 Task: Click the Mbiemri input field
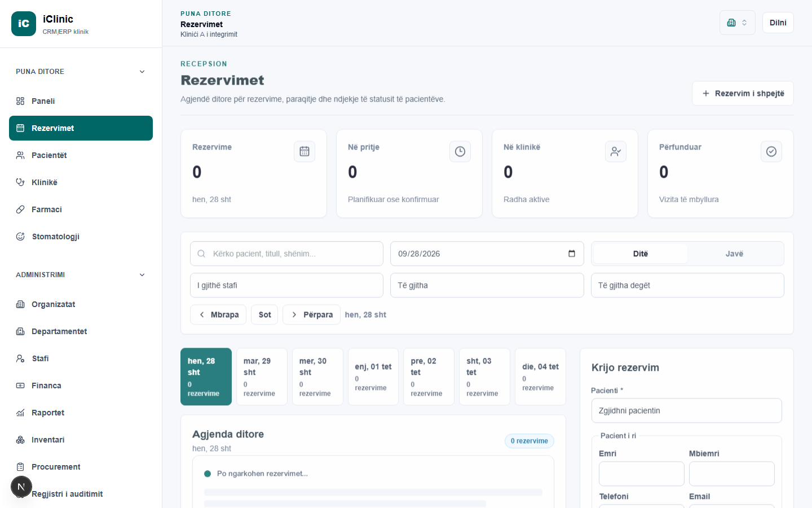click(x=732, y=474)
